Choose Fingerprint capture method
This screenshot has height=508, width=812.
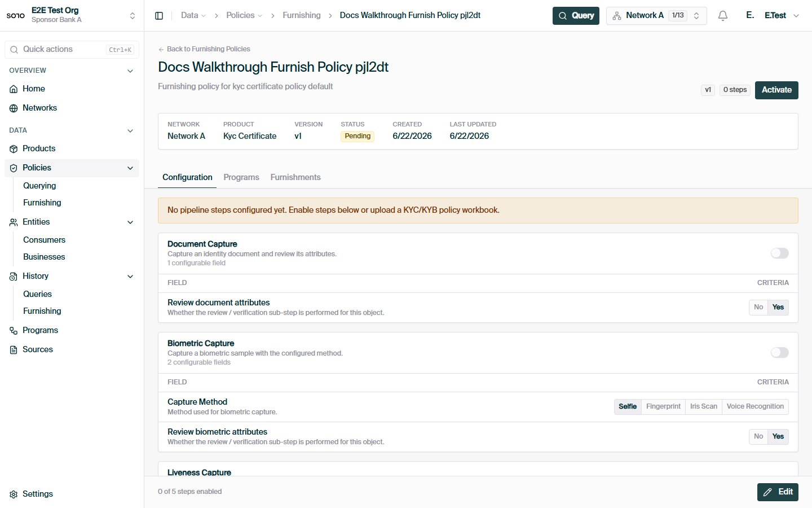point(663,406)
